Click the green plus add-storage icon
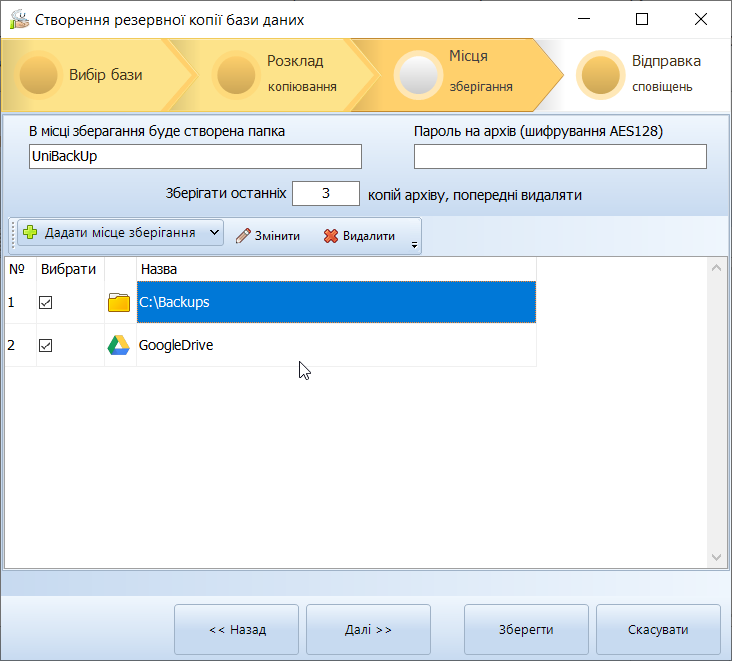The height and width of the screenshot is (661, 732). click(x=30, y=232)
